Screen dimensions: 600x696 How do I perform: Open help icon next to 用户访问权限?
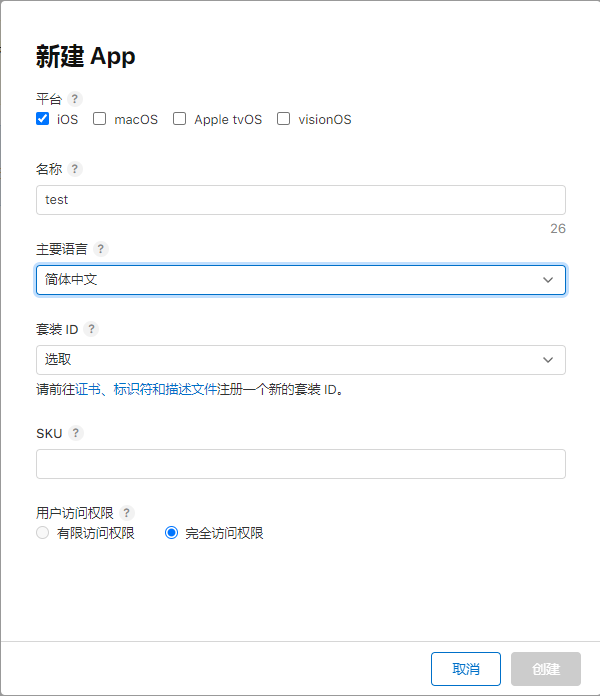click(126, 513)
